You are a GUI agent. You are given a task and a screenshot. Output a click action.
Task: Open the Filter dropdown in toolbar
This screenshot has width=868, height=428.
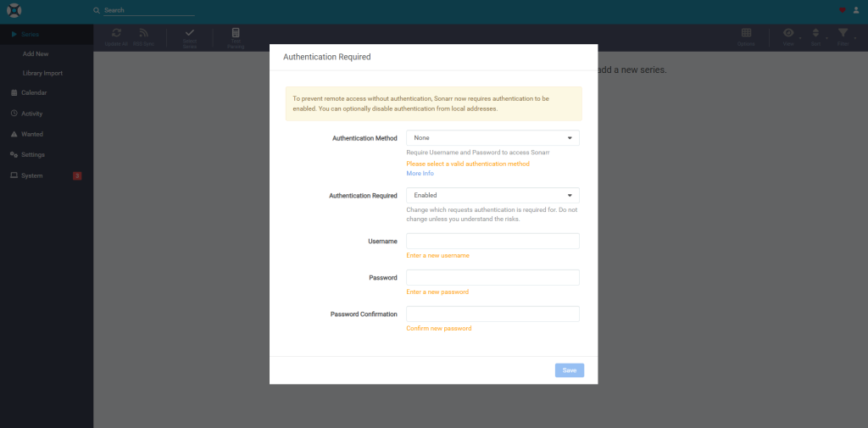[843, 33]
